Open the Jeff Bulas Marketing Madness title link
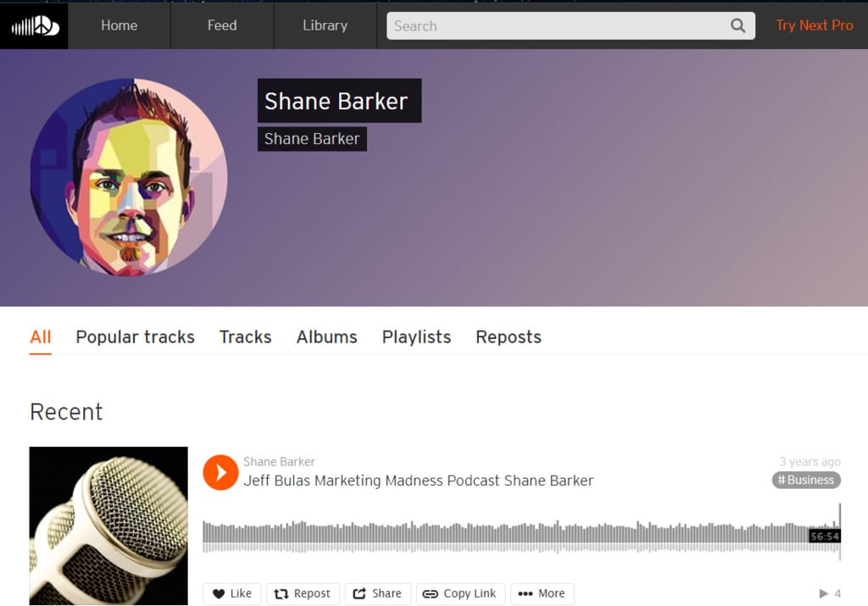This screenshot has height=606, width=868. click(418, 481)
